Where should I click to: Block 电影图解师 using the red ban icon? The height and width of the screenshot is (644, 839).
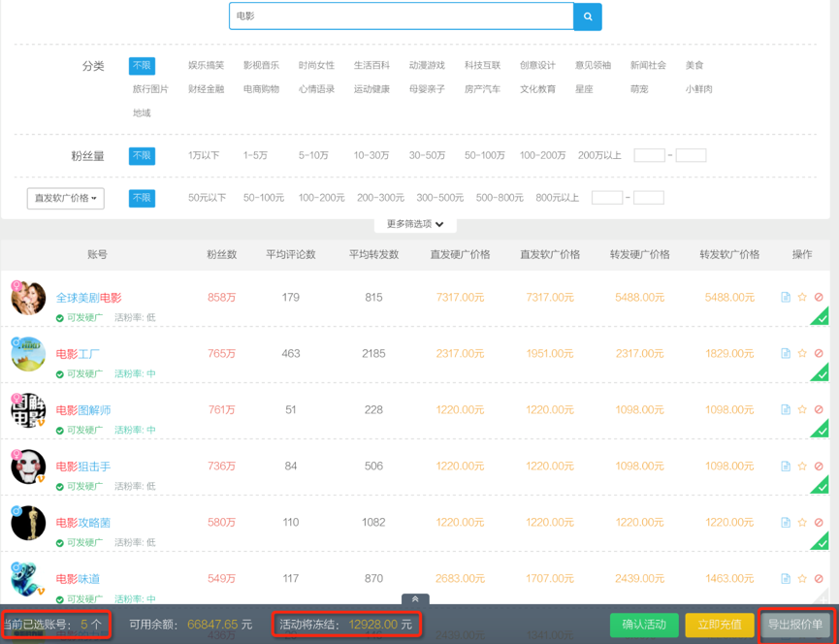819,410
